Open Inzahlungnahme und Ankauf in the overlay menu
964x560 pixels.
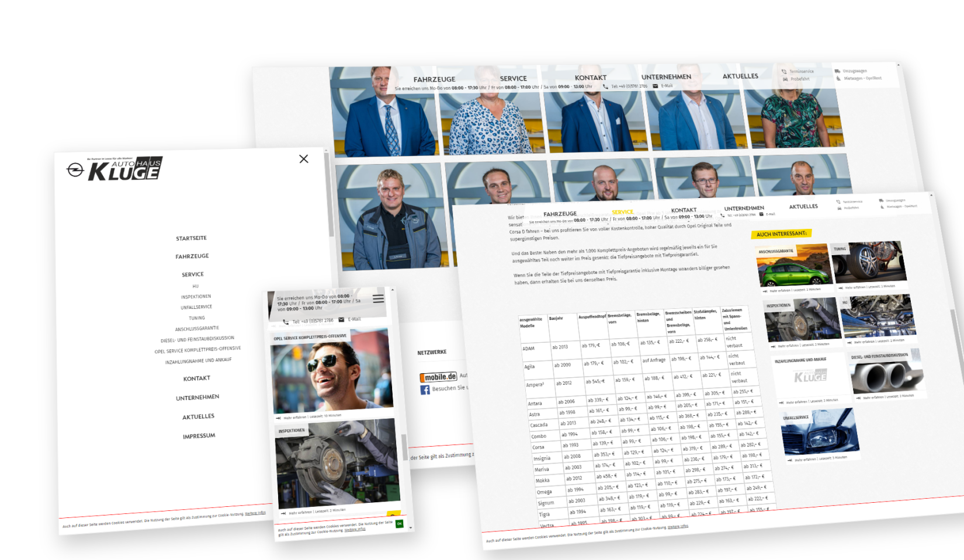click(x=198, y=360)
